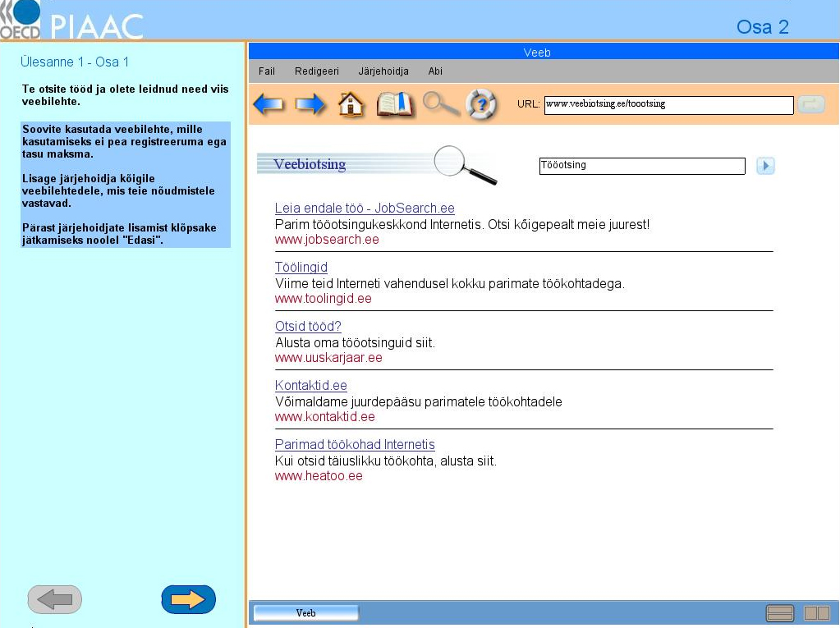Viewport: 840px width, 628px height.
Task: Open the Redigeeri menu
Action: (317, 71)
